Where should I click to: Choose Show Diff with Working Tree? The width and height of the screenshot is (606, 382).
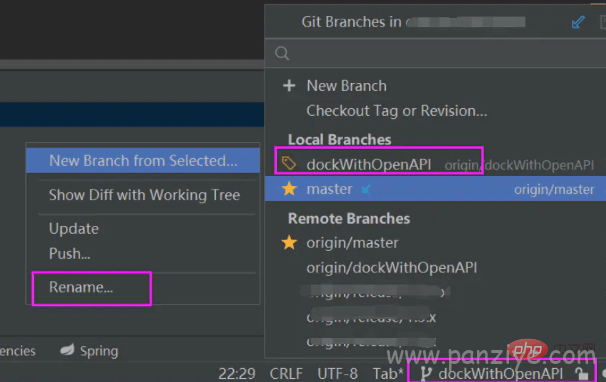(x=145, y=195)
